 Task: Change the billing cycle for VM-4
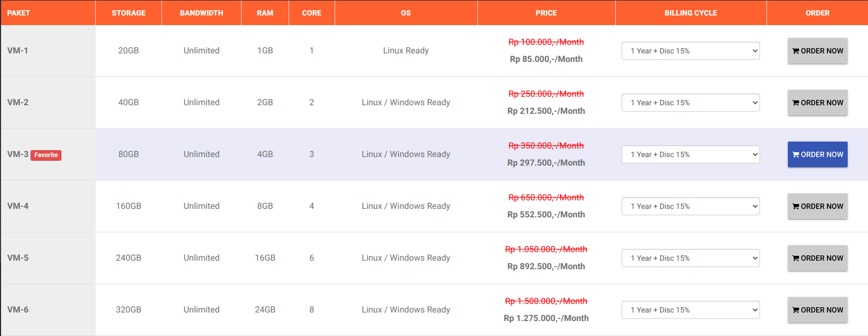tap(690, 207)
